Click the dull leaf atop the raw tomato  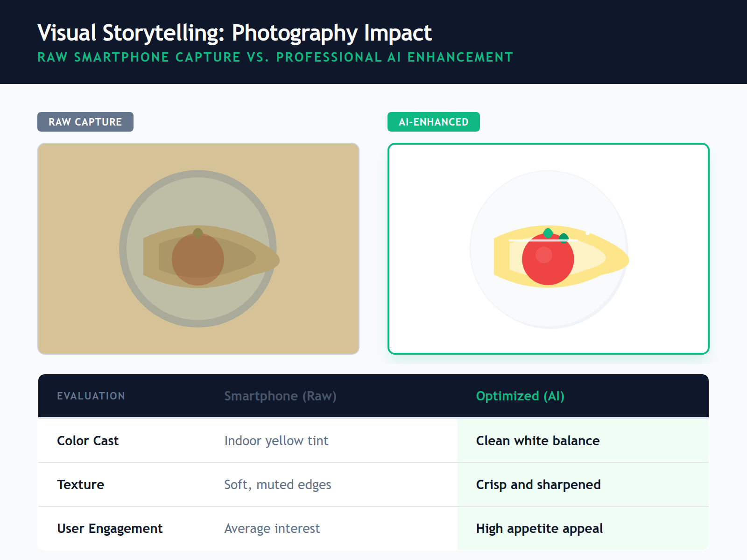(x=198, y=232)
